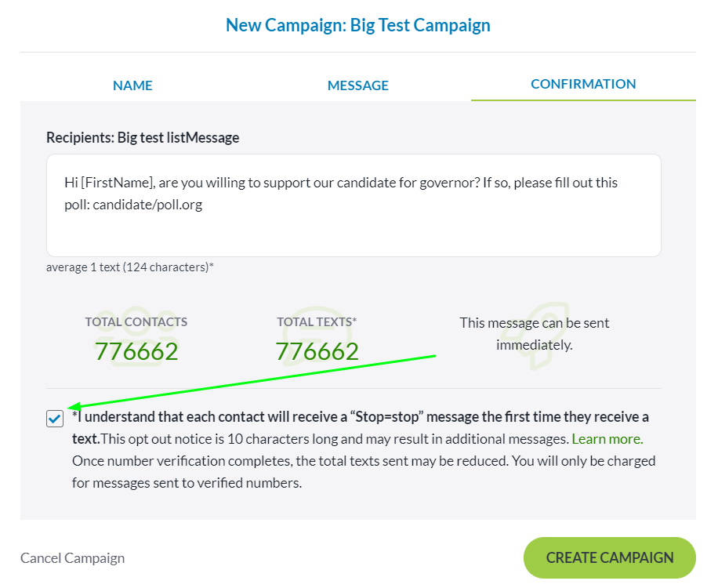Click the bold 'I understand' opt-out statement
This screenshot has width=718, height=588.
coord(361,417)
